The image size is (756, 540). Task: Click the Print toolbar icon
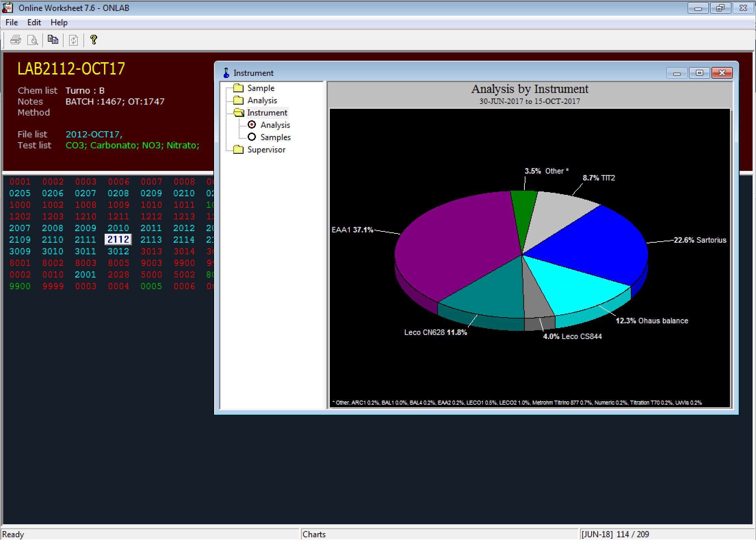point(15,40)
